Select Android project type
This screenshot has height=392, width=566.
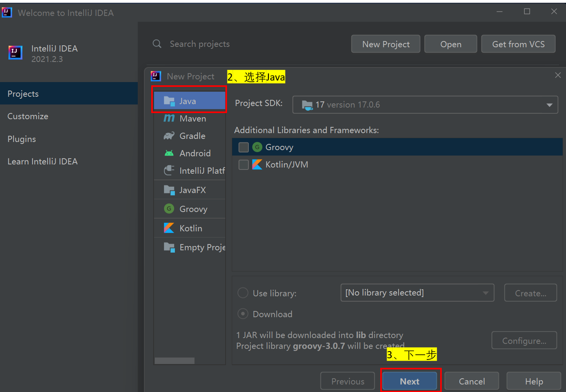[x=190, y=153]
